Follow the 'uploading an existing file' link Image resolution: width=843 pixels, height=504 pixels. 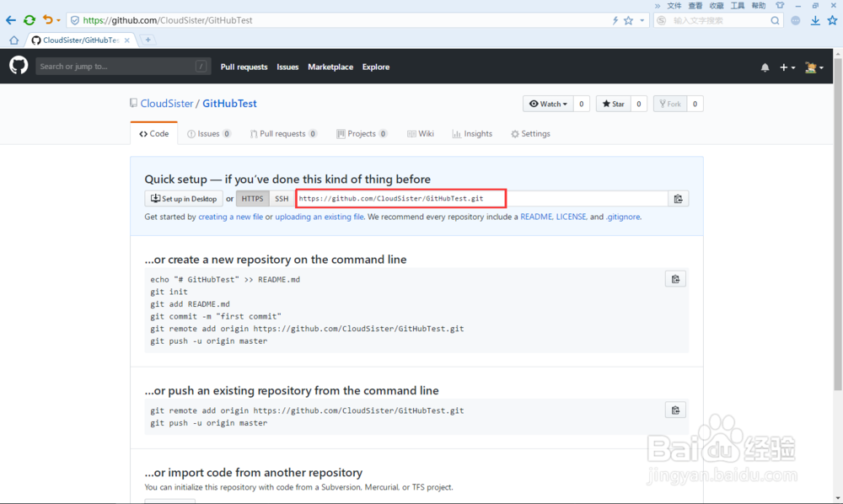pyautogui.click(x=319, y=217)
